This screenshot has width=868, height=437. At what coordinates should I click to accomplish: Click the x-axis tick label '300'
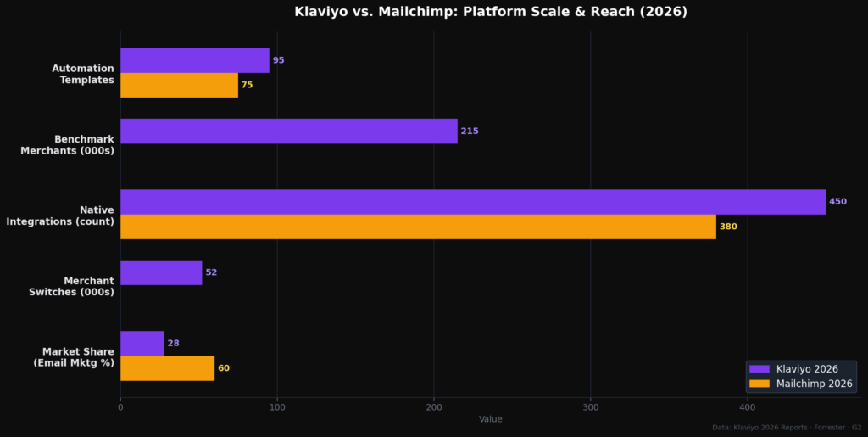pos(591,407)
